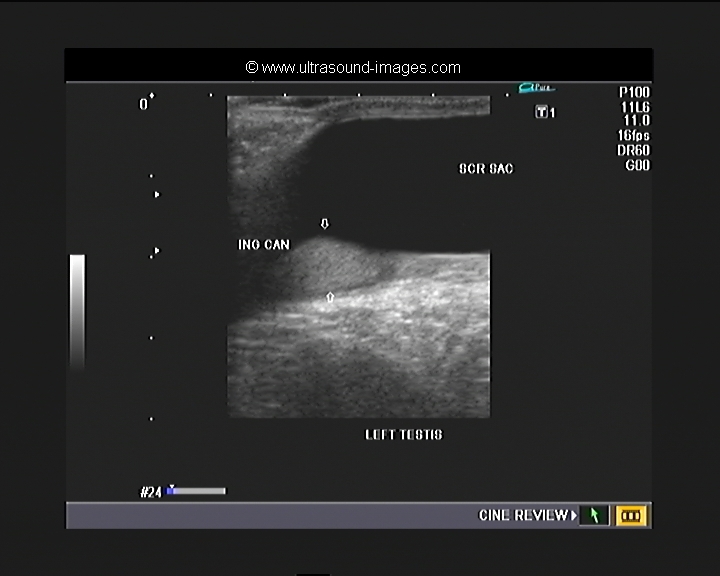Click the CINE REVIEW label
The width and height of the screenshot is (720, 576).
tap(523, 516)
